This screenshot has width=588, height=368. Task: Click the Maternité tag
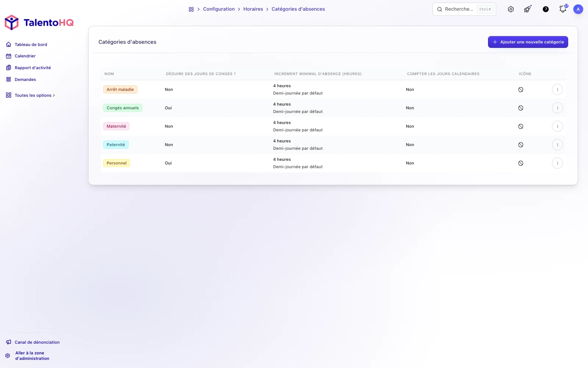(x=116, y=126)
